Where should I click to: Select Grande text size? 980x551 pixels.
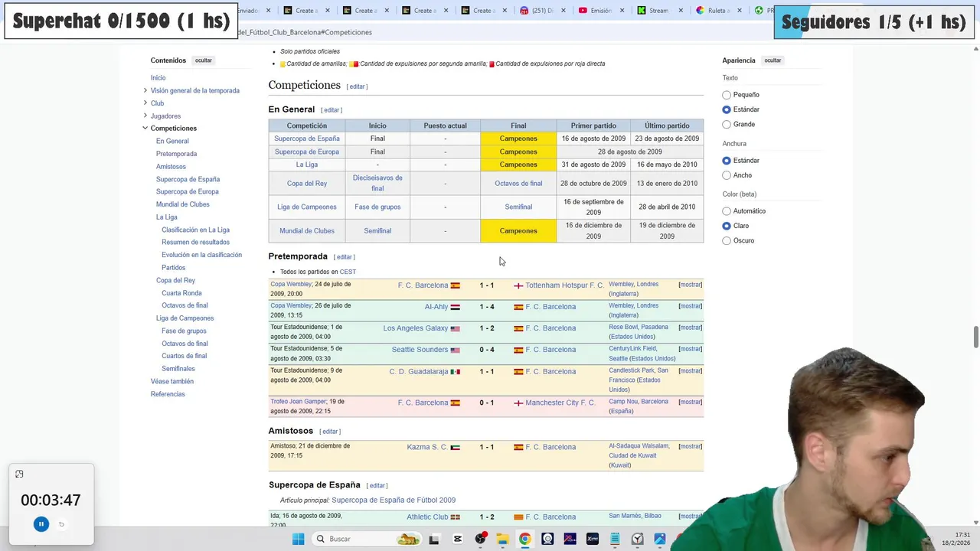coord(727,124)
